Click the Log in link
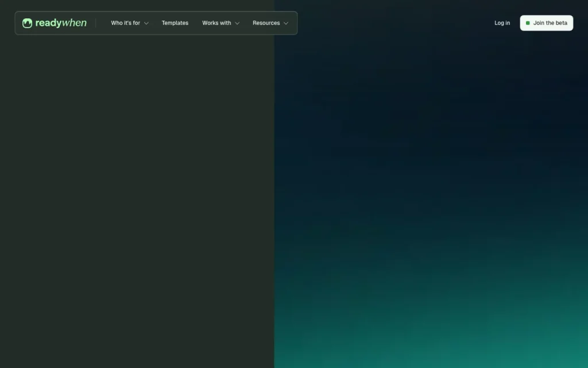The height and width of the screenshot is (368, 588). pyautogui.click(x=502, y=23)
